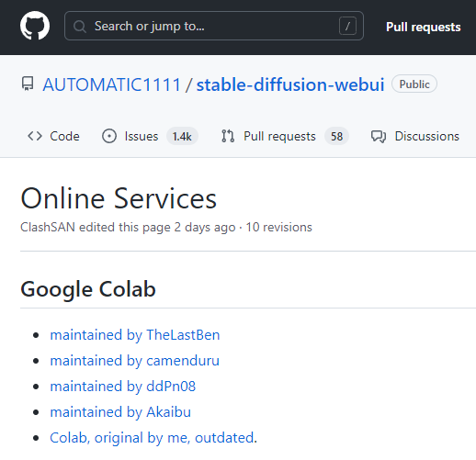This screenshot has width=476, height=460.
Task: Click the Google Colab heading
Action: click(x=88, y=289)
